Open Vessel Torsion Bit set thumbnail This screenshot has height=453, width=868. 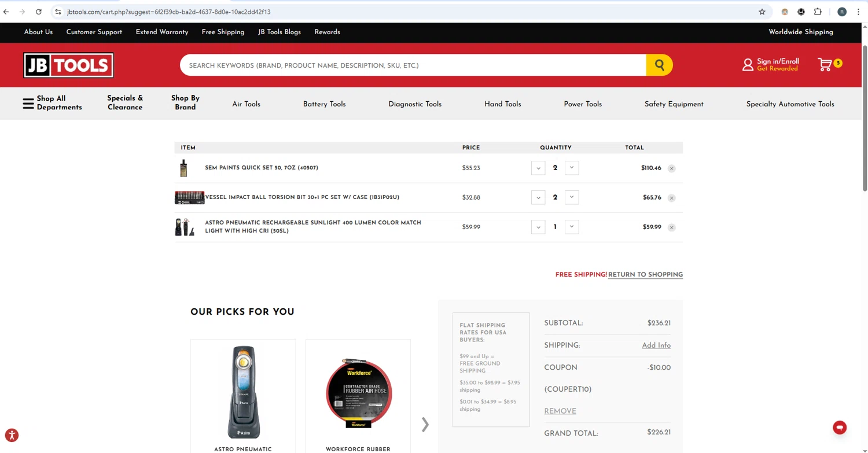tap(189, 197)
